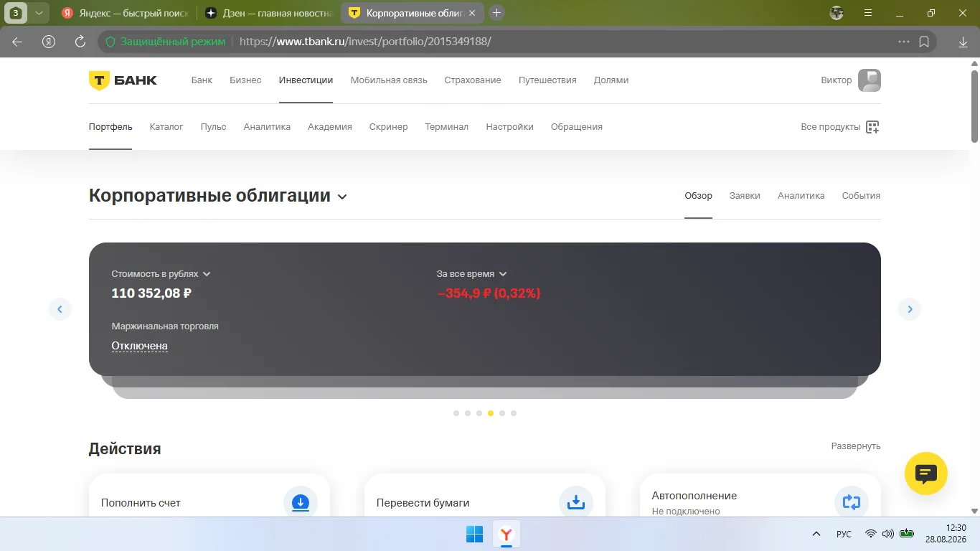Viewport: 980px width, 551px height.
Task: Open the yellow chat support button
Action: 926,474
